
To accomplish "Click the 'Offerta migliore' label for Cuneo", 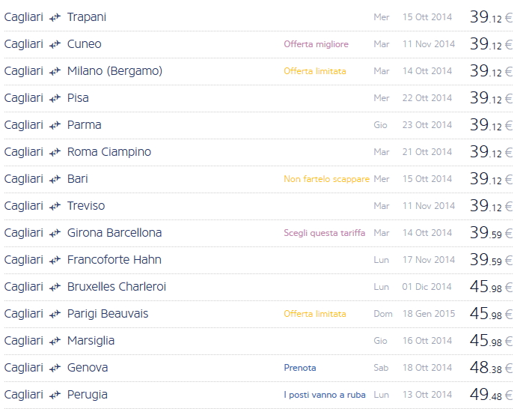I will [x=316, y=44].
